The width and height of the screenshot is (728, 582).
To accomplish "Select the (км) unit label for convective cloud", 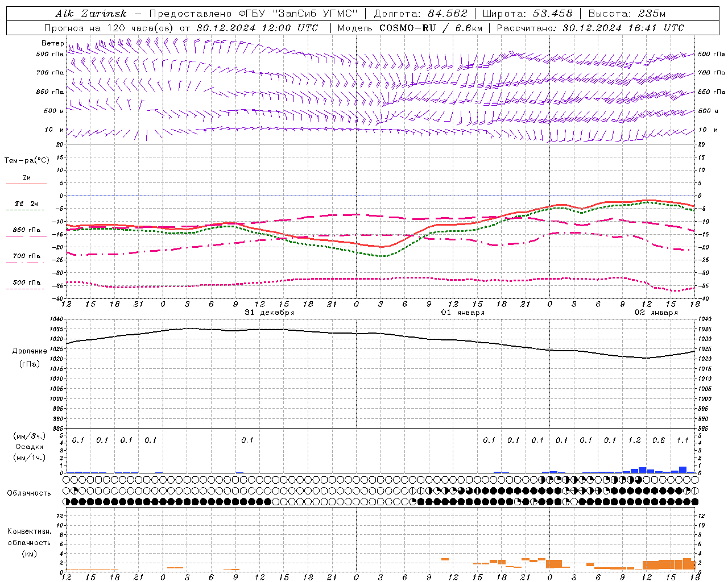I will tap(29, 554).
